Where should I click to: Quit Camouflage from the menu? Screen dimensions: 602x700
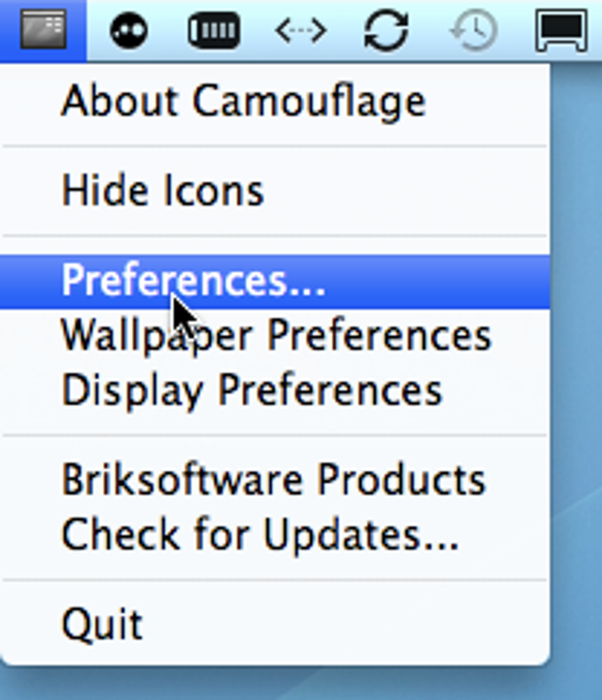point(101,624)
